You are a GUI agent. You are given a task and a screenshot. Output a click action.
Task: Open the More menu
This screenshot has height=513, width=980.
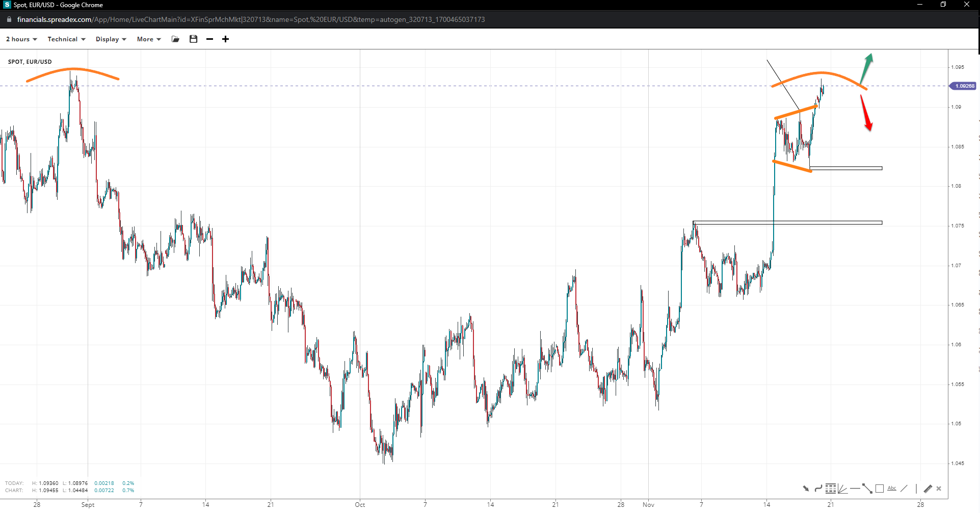tap(149, 39)
